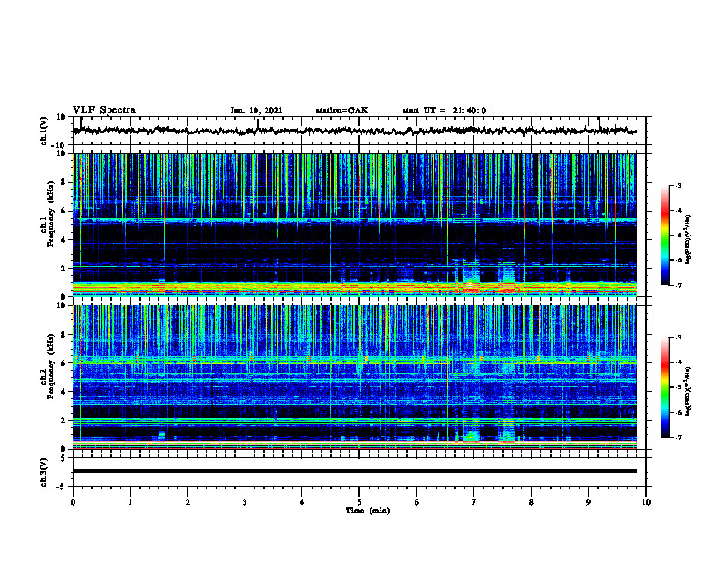Click the "-3" tick on ch.2 colorbar
Screen dimensions: 728x563
point(678,338)
